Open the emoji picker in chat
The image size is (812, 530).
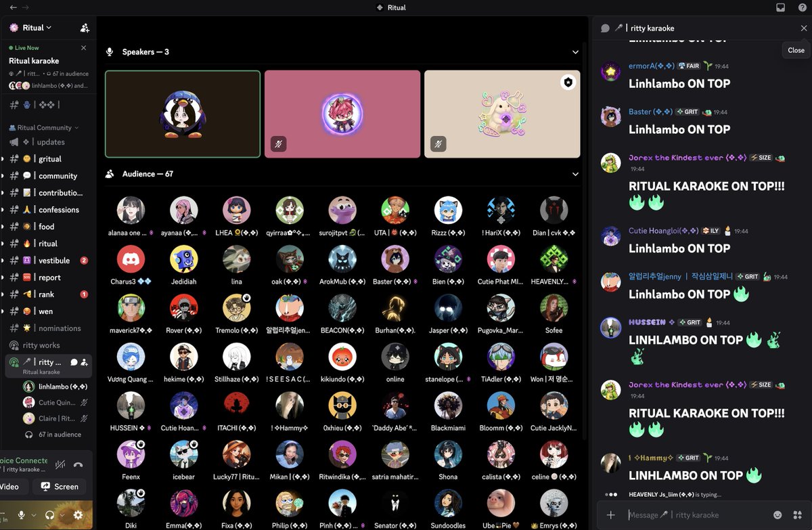point(777,515)
